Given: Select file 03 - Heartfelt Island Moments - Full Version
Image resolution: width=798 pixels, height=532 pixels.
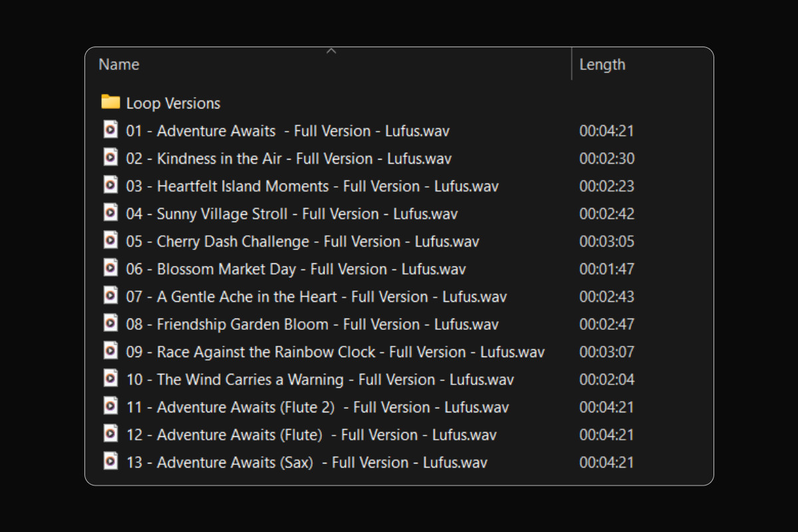Looking at the screenshot, I should 313,186.
